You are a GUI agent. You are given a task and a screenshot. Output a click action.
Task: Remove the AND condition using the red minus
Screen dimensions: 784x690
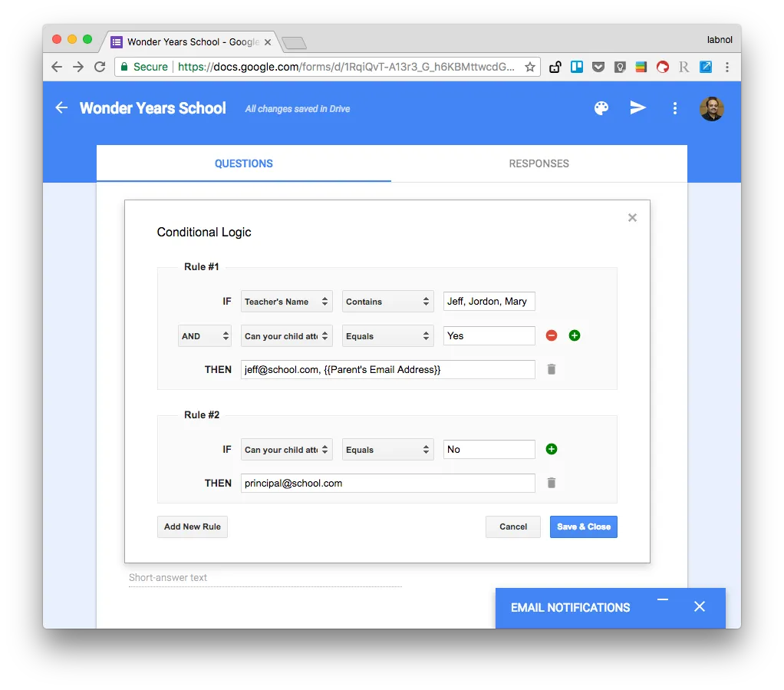click(x=551, y=335)
